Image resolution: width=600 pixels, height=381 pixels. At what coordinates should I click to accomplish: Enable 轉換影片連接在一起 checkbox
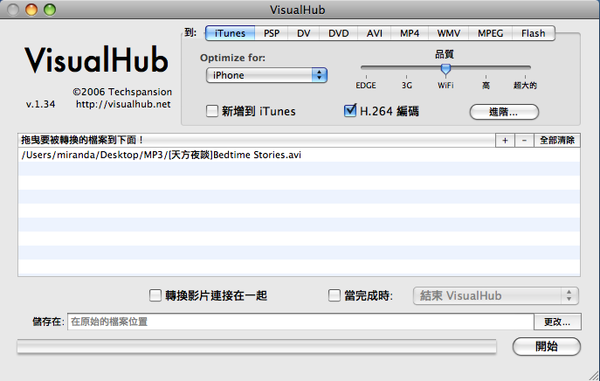pyautogui.click(x=155, y=295)
